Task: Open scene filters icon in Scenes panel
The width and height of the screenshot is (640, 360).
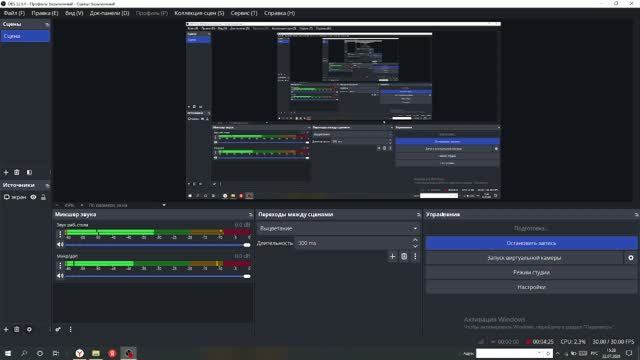Action: [x=29, y=172]
